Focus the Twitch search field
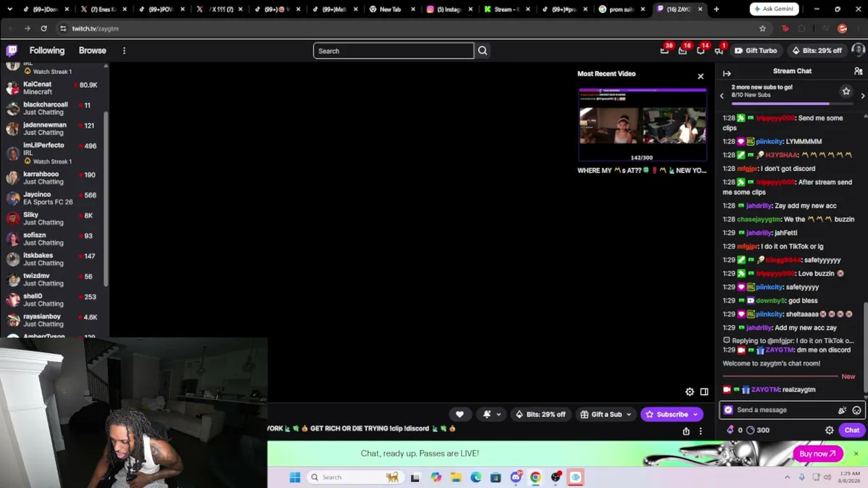Screen dimensions: 868x488 tap(393, 51)
